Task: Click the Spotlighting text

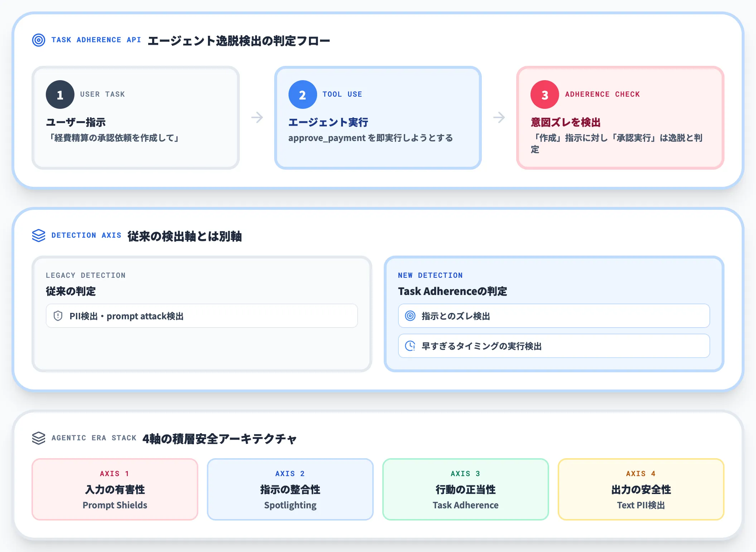Action: pos(290,505)
